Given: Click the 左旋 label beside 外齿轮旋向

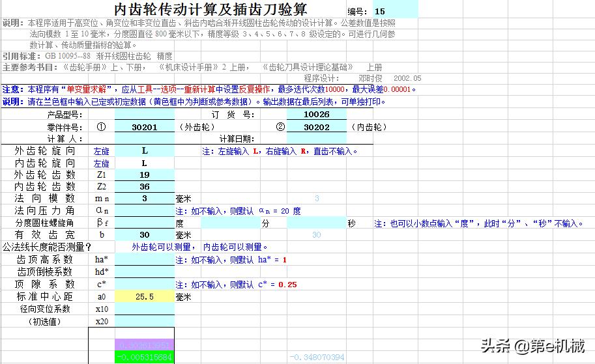Looking at the screenshot, I should point(101,151).
